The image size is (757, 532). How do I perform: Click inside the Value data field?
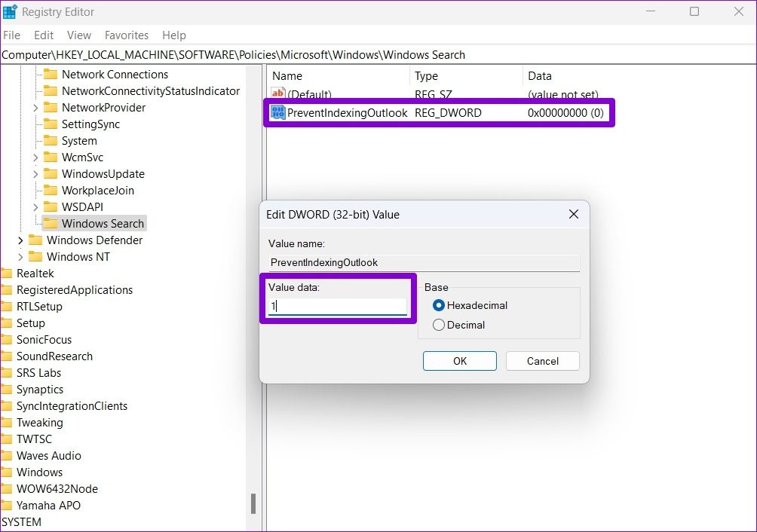coord(339,305)
